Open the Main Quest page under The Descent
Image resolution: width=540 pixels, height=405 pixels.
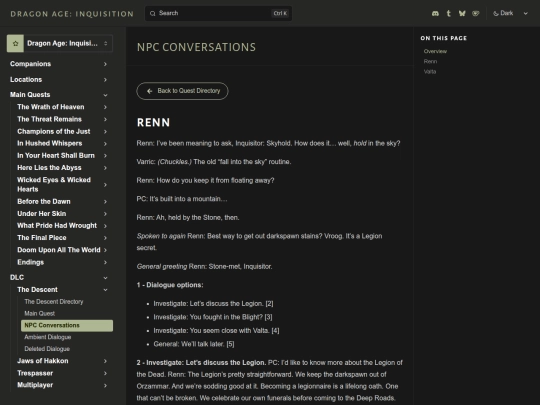[40, 313]
